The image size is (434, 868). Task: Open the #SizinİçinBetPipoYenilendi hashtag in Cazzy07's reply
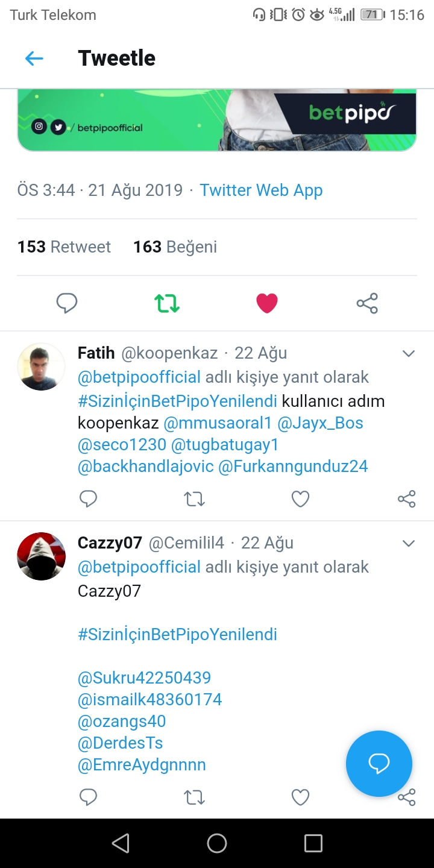pos(177,634)
